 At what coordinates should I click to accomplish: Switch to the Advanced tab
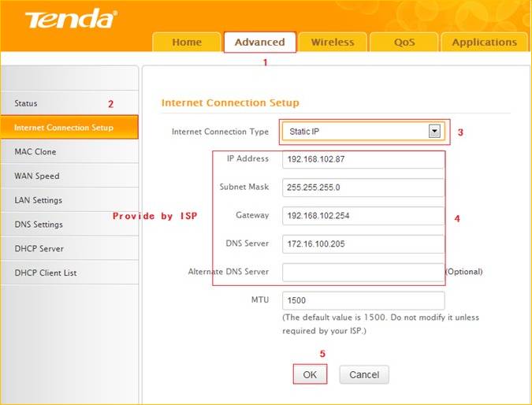[259, 43]
